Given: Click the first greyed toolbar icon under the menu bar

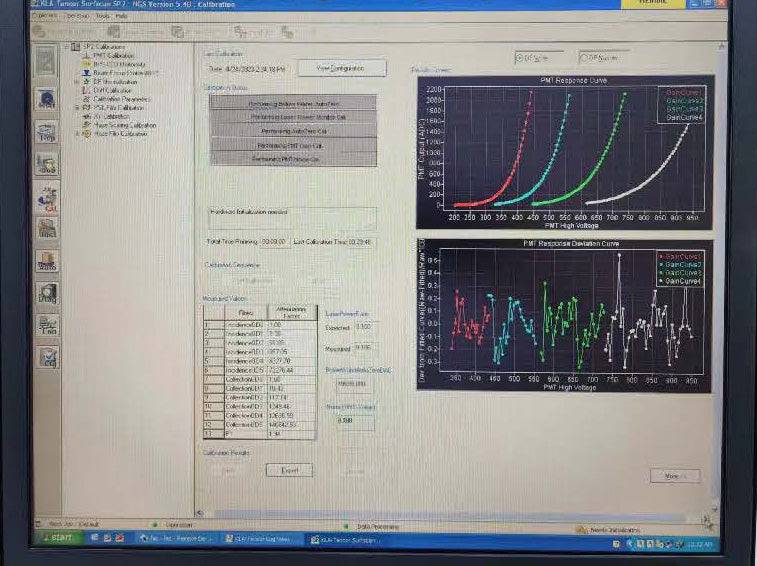Looking at the screenshot, I should (x=40, y=32).
